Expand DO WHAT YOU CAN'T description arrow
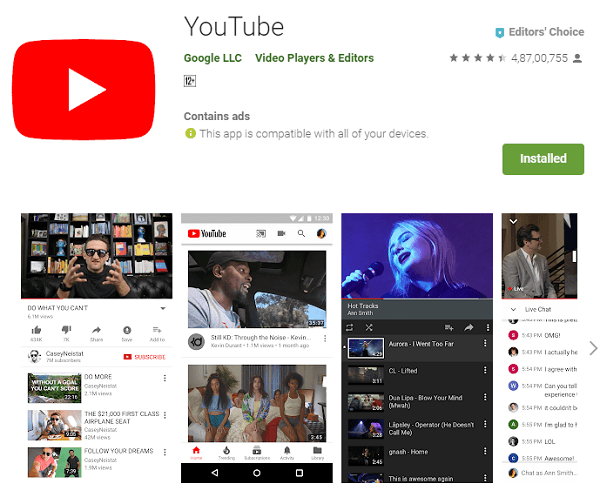The height and width of the screenshot is (497, 600). (163, 308)
